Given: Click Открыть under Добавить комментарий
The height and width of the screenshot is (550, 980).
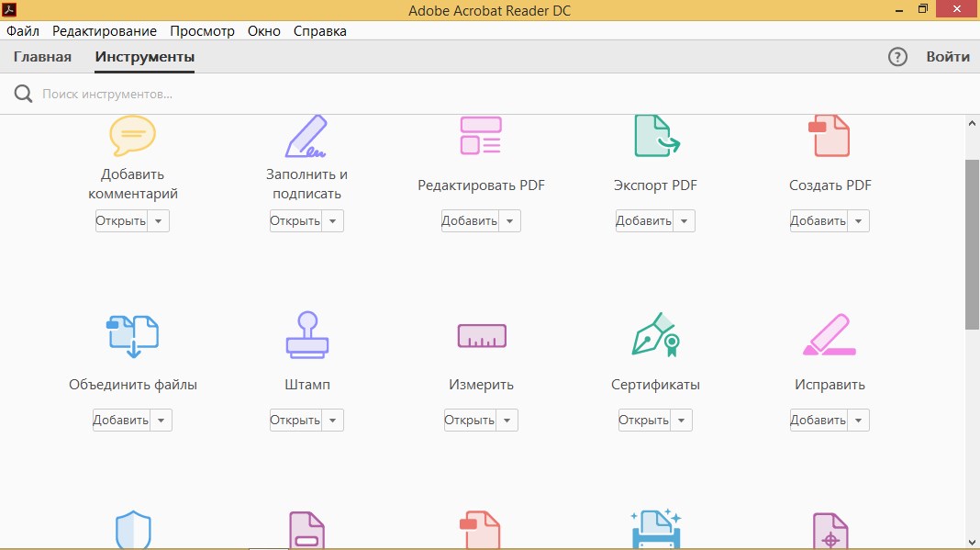Looking at the screenshot, I should 121,221.
